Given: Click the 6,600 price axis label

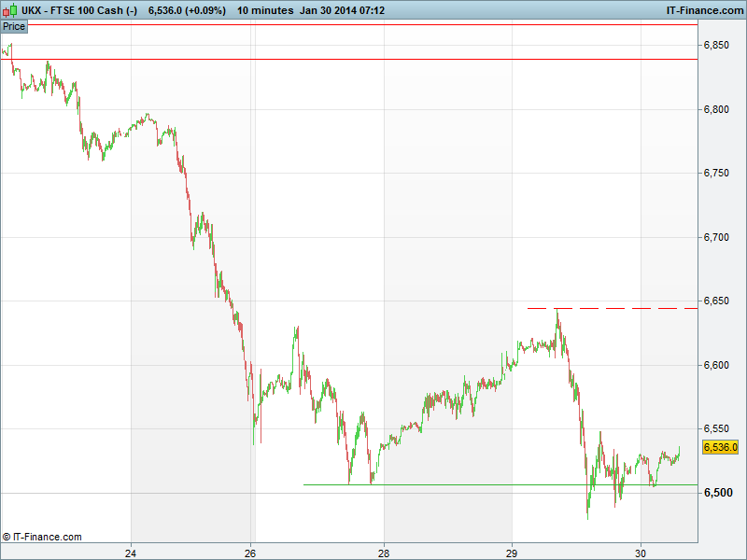Looking at the screenshot, I should click(x=716, y=365).
